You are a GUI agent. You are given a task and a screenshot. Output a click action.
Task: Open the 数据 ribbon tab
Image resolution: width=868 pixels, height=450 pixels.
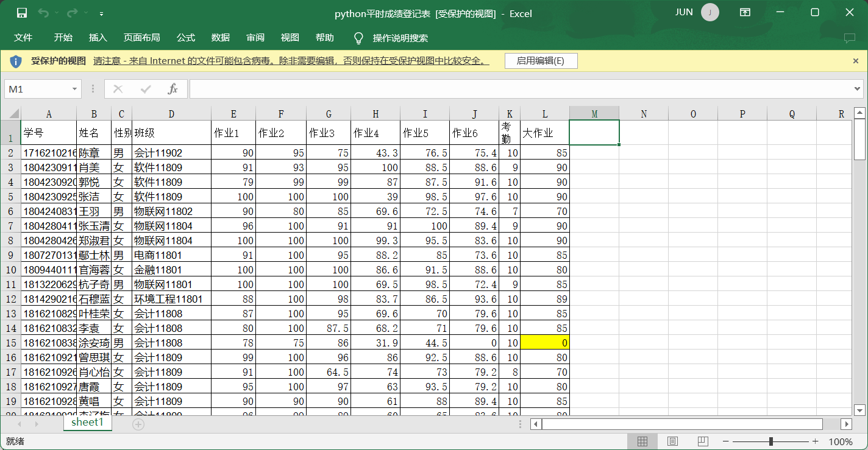click(x=220, y=38)
